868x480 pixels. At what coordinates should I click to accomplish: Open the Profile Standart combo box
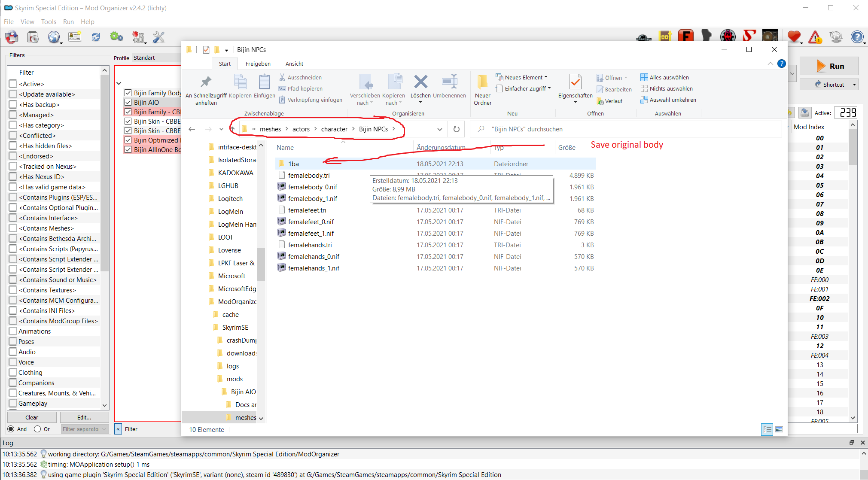(x=156, y=58)
